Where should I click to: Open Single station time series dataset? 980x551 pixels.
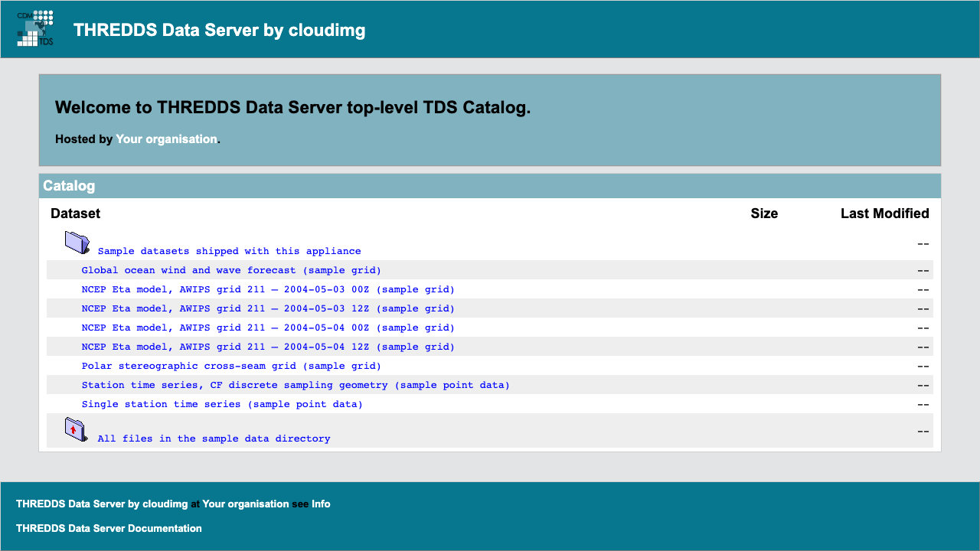(x=222, y=404)
